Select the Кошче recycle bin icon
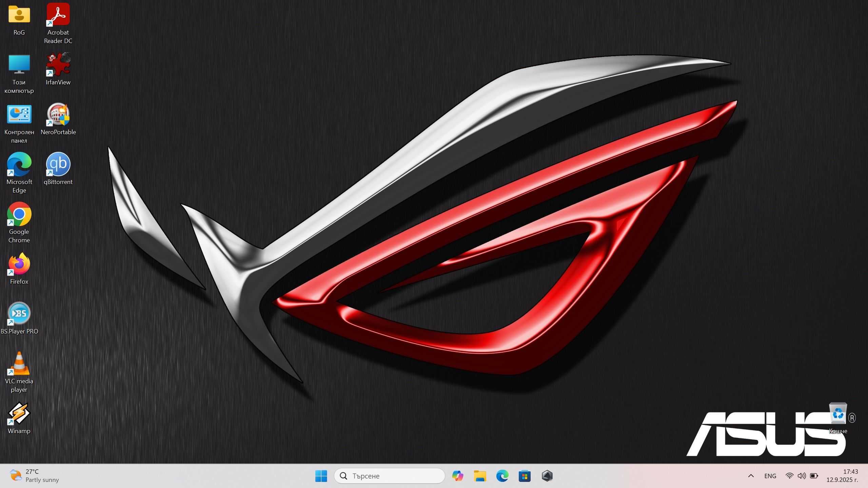This screenshot has width=868, height=488. [x=838, y=413]
